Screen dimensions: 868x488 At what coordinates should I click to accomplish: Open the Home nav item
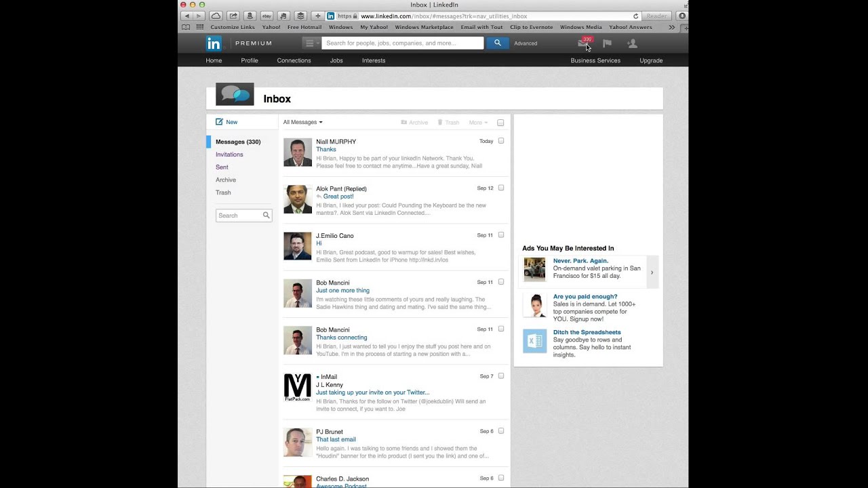[x=214, y=60]
